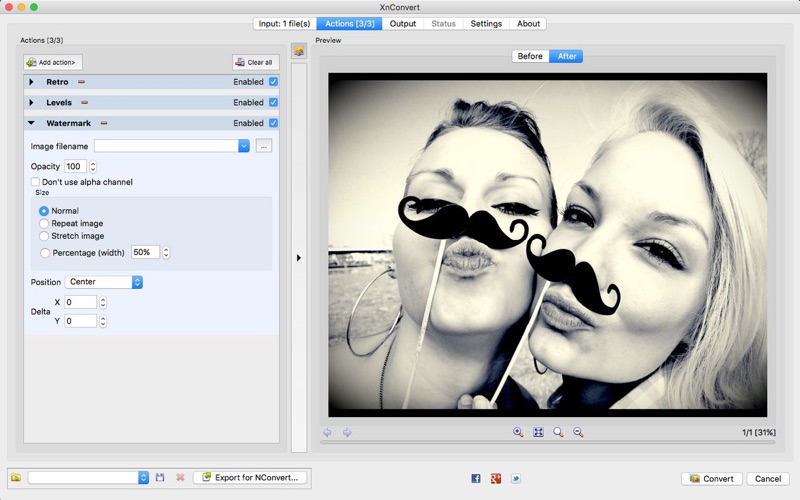Go to next preview image arrow
This screenshot has width=800, height=500.
tap(347, 432)
